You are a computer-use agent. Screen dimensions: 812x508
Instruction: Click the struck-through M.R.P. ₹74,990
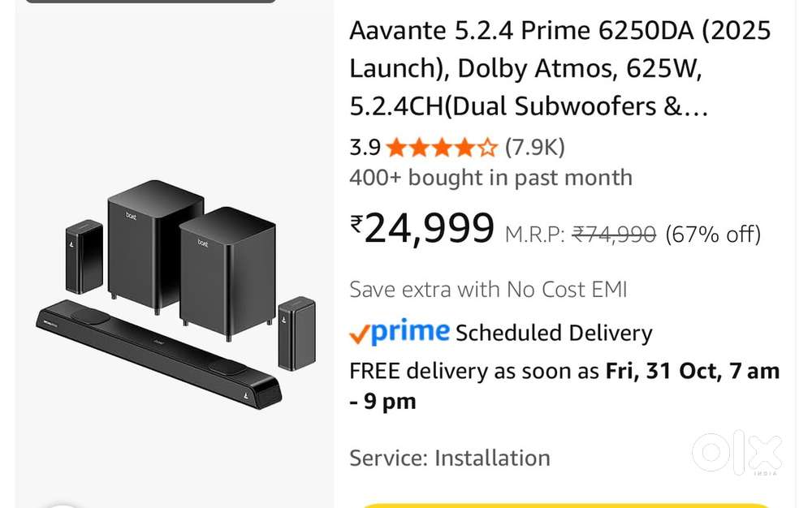614,235
